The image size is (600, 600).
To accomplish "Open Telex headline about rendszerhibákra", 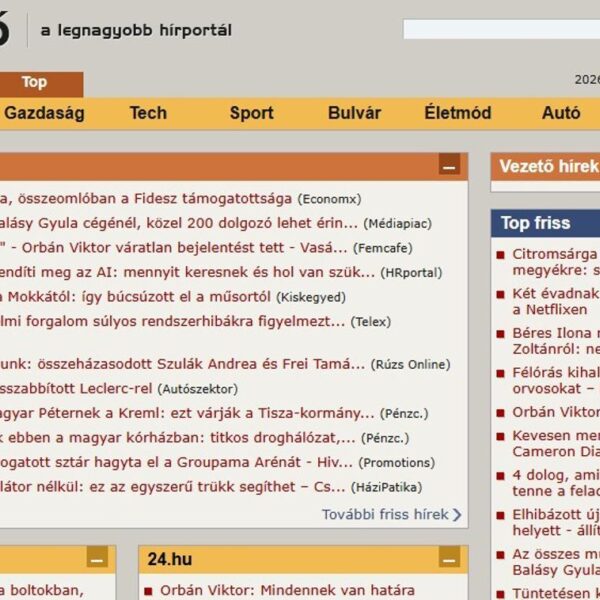I will (173, 321).
